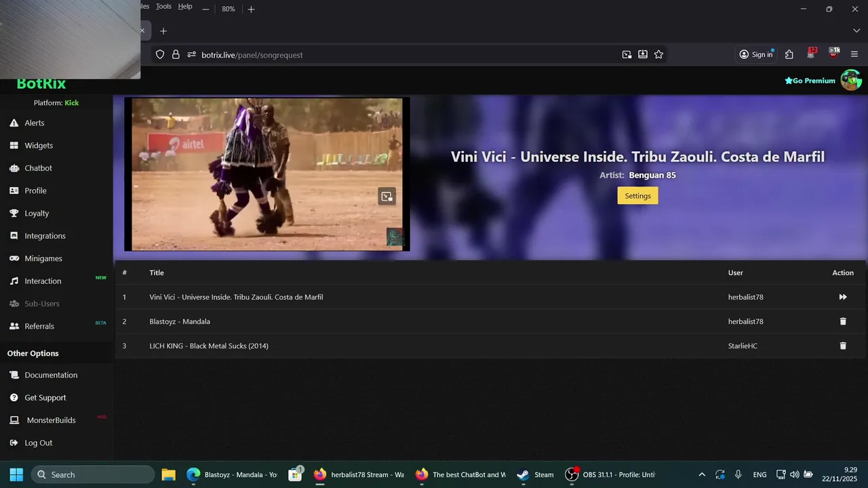Open the Tools menu
868x488 pixels.
pyautogui.click(x=163, y=6)
